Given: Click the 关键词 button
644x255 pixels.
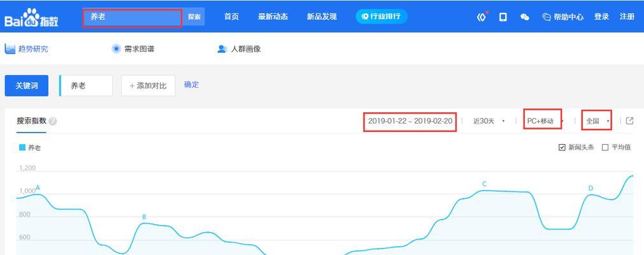Looking at the screenshot, I should (x=27, y=85).
